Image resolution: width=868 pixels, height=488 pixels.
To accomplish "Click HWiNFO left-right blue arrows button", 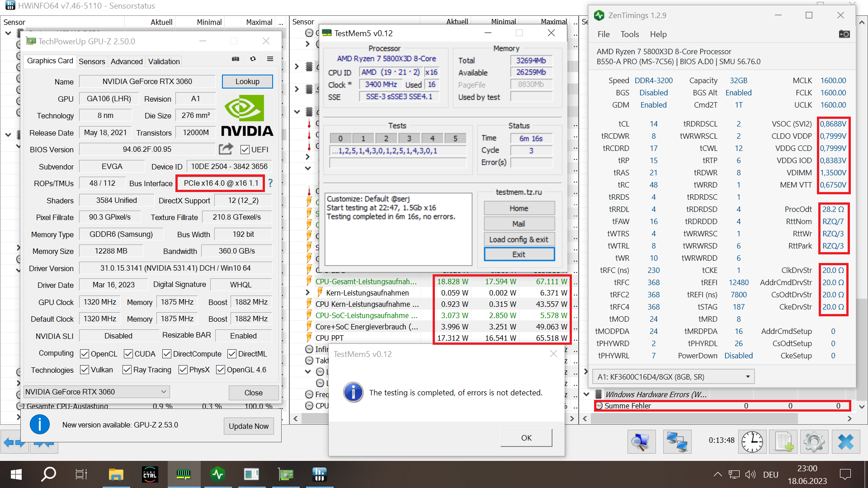I will [14, 443].
